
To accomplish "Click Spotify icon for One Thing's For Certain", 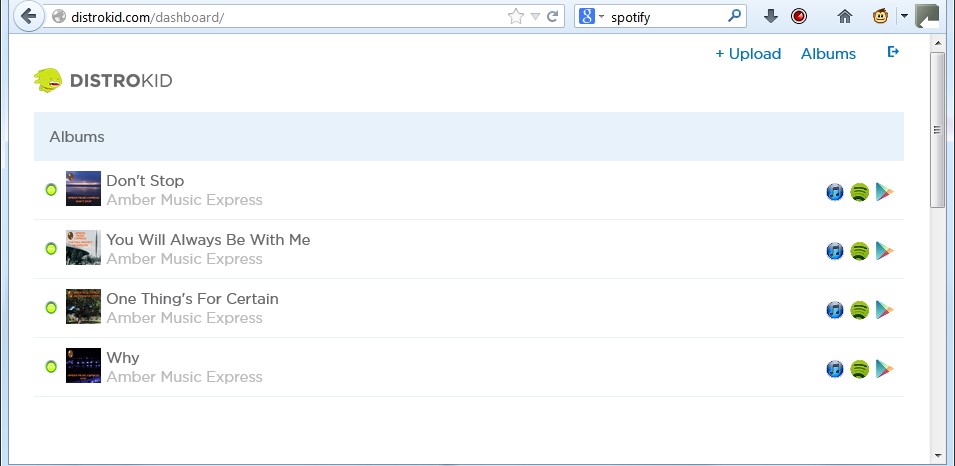I will [x=859, y=310].
